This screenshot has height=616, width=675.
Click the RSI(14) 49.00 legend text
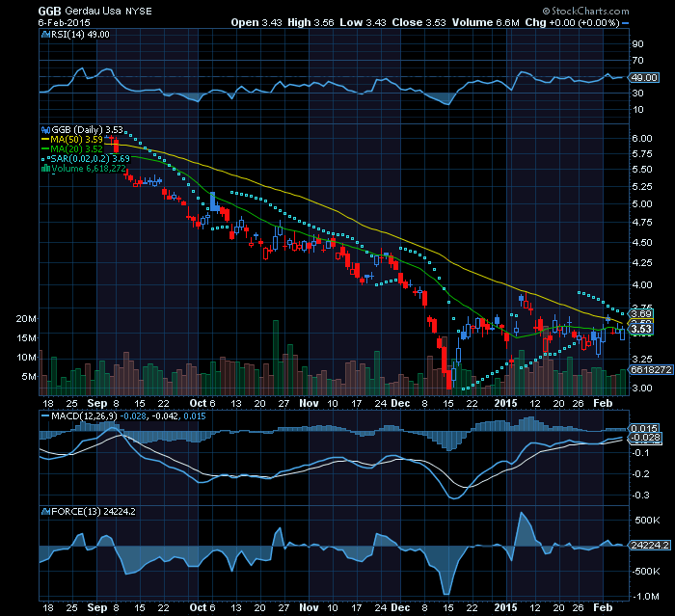(80, 35)
